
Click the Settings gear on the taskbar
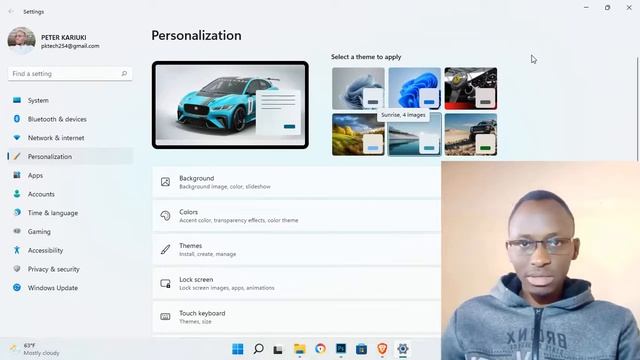(403, 349)
